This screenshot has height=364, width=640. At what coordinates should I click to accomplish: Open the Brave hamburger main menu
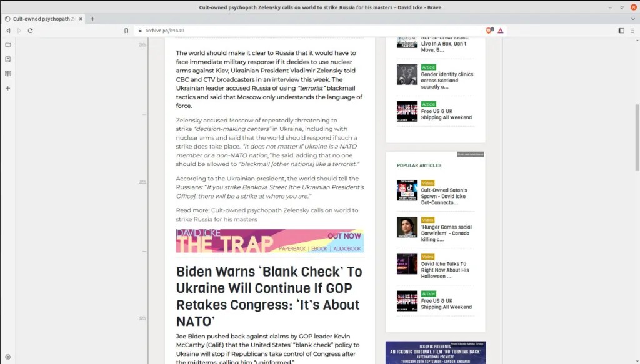tap(632, 31)
